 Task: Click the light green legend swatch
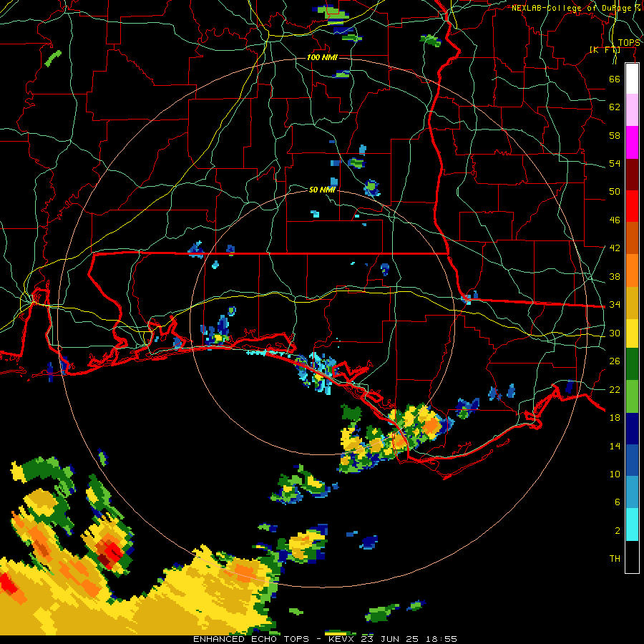[632, 396]
